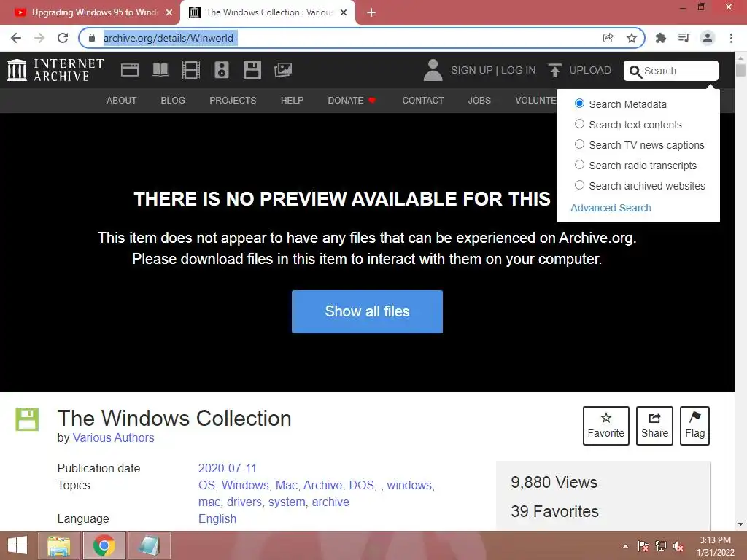Image resolution: width=747 pixels, height=560 pixels.
Task: Click the padlock site info icon
Action: tap(92, 38)
